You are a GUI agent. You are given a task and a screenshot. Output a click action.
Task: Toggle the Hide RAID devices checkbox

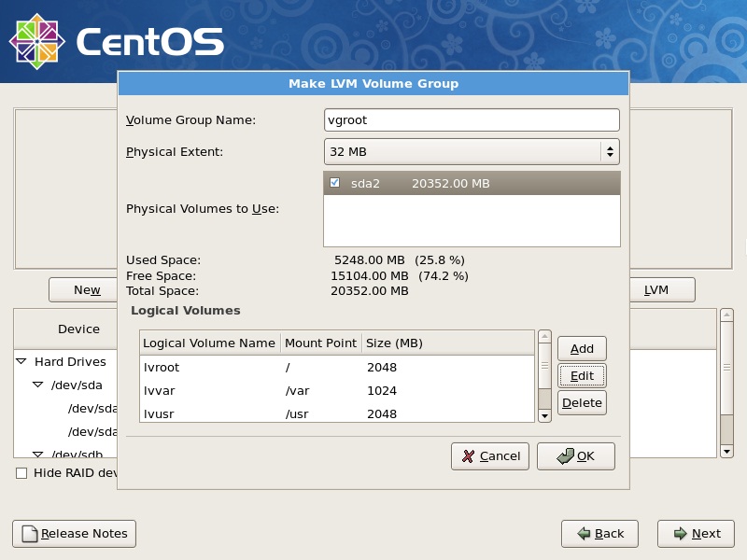coord(21,473)
